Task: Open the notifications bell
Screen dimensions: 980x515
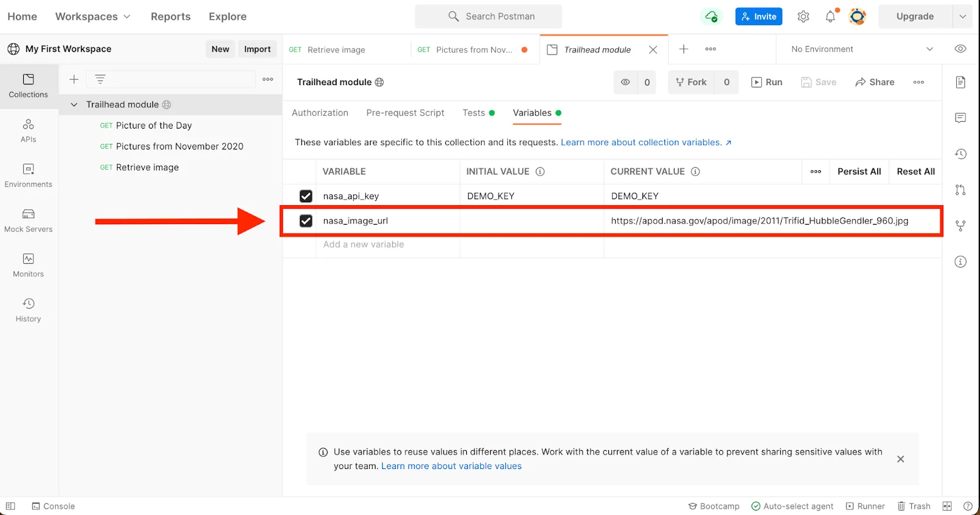Action: tap(831, 17)
